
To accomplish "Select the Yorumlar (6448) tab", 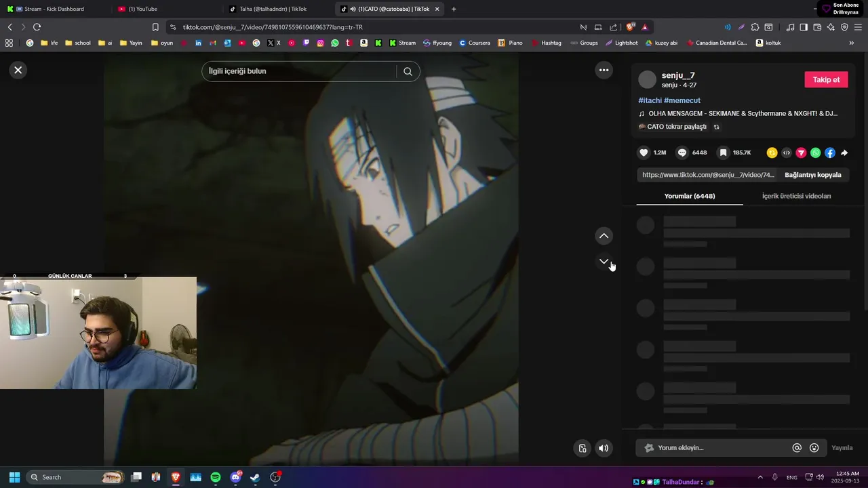I will 690,196.
